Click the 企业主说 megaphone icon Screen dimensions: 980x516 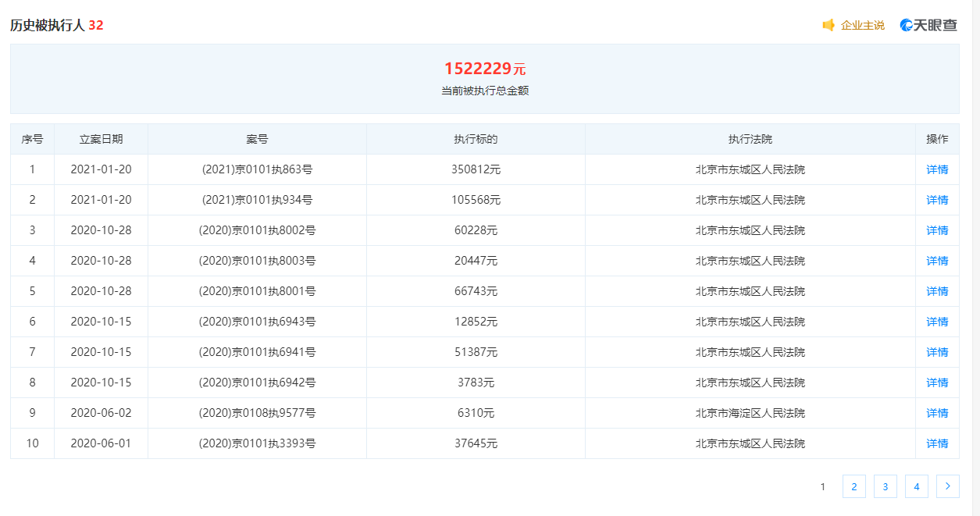tap(829, 25)
